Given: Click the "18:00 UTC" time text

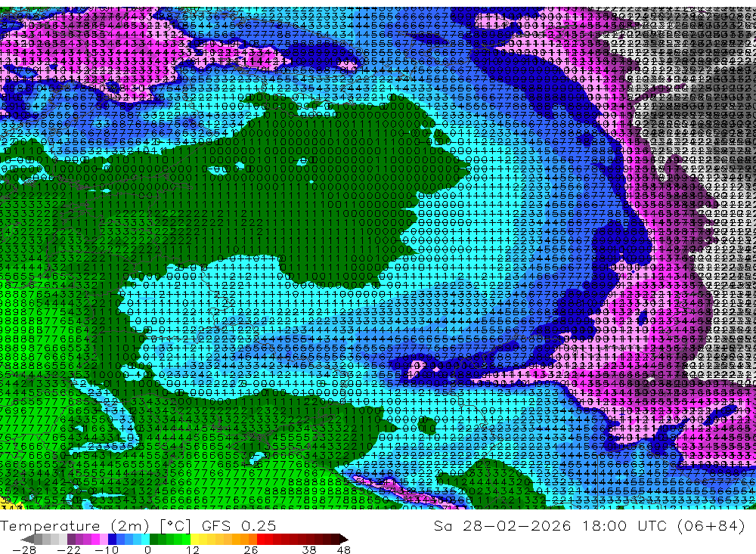Looking at the screenshot, I should [624, 525].
